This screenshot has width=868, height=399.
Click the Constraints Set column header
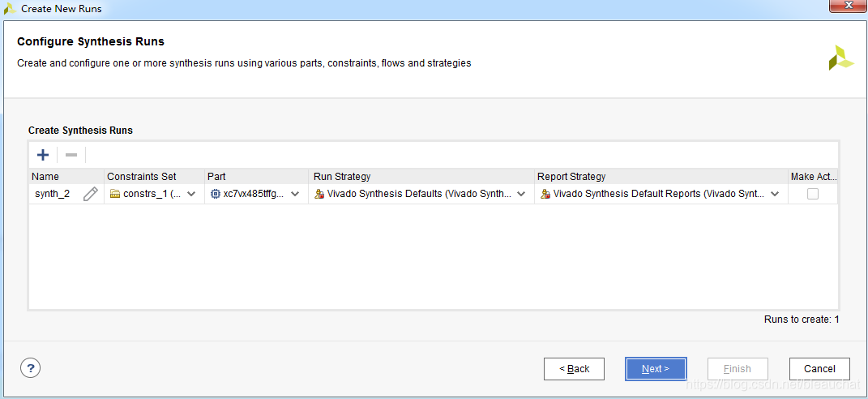pos(155,176)
